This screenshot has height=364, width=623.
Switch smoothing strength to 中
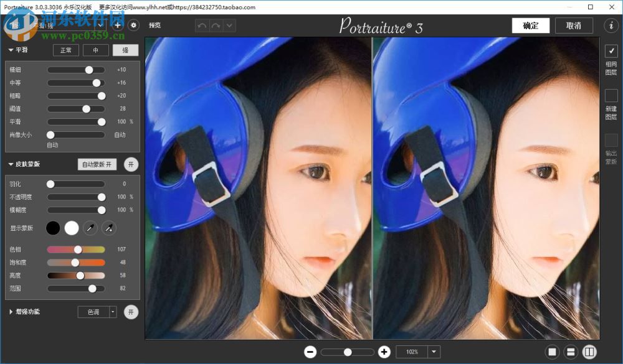95,50
